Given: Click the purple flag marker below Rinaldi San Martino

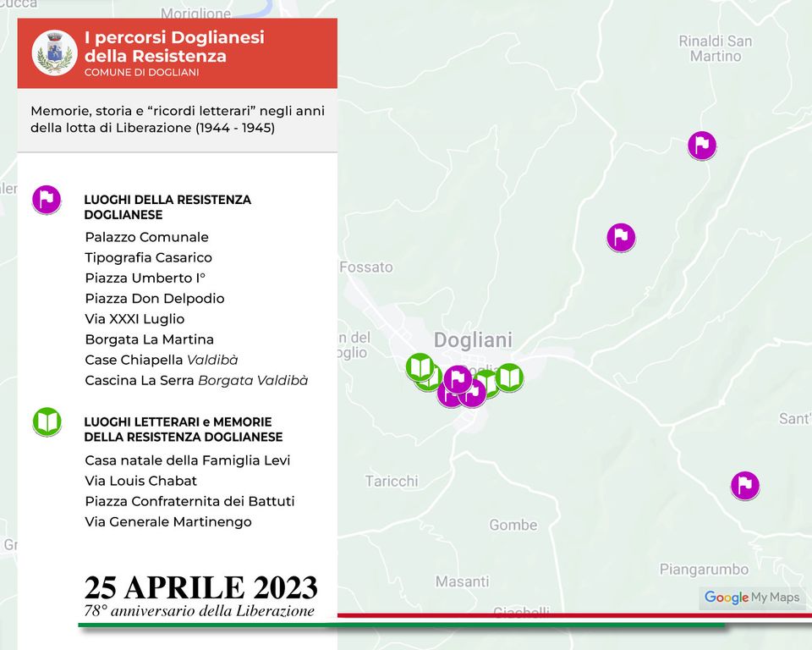Looking at the screenshot, I should coord(701,146).
